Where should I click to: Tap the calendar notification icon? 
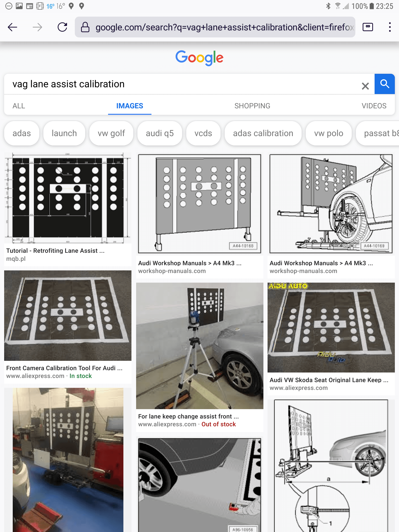[30, 6]
